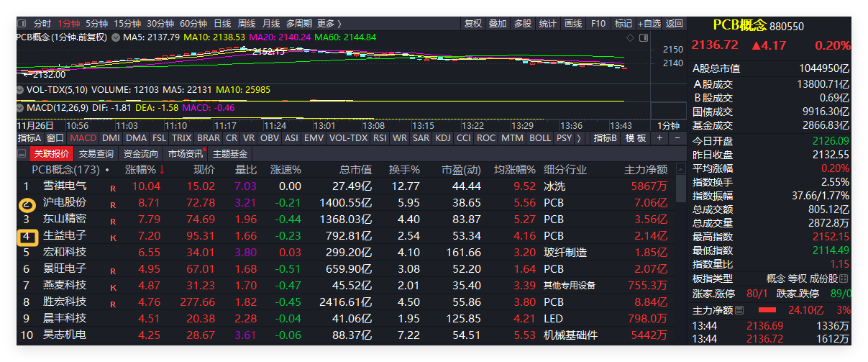Open the 资金流向 tab
The image size is (868, 362).
click(141, 153)
